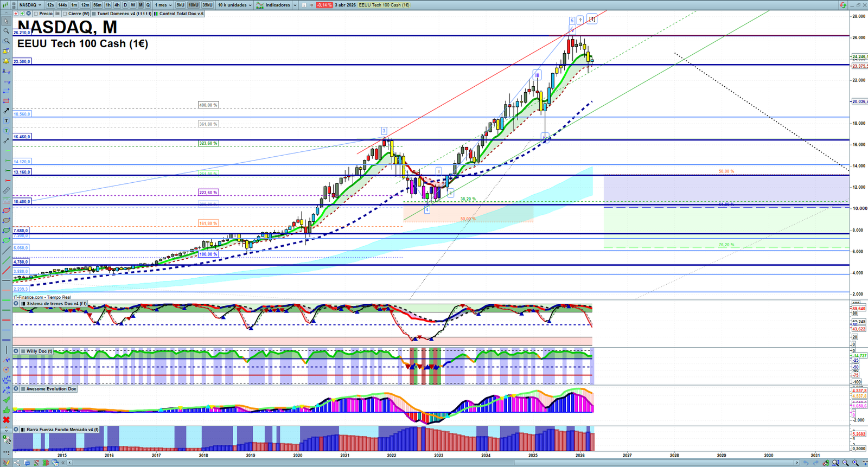The width and height of the screenshot is (868, 467).
Task: Toggle the Awesome Evolution Doc indicator box
Action: click(23, 389)
